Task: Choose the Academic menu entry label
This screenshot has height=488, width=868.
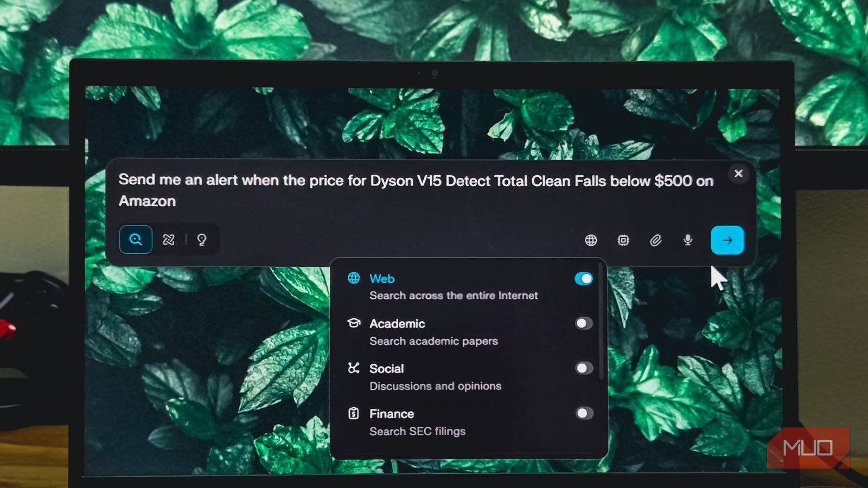Action: [397, 324]
